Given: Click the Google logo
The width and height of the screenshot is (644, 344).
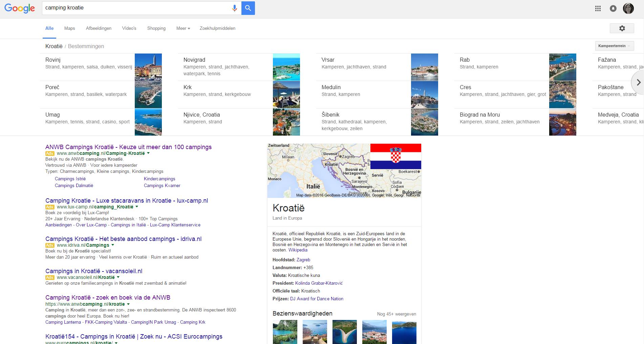Looking at the screenshot, I should click(20, 8).
